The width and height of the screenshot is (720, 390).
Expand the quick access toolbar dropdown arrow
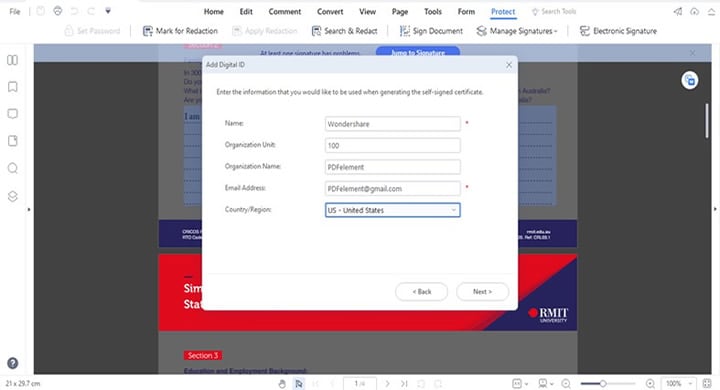108,11
